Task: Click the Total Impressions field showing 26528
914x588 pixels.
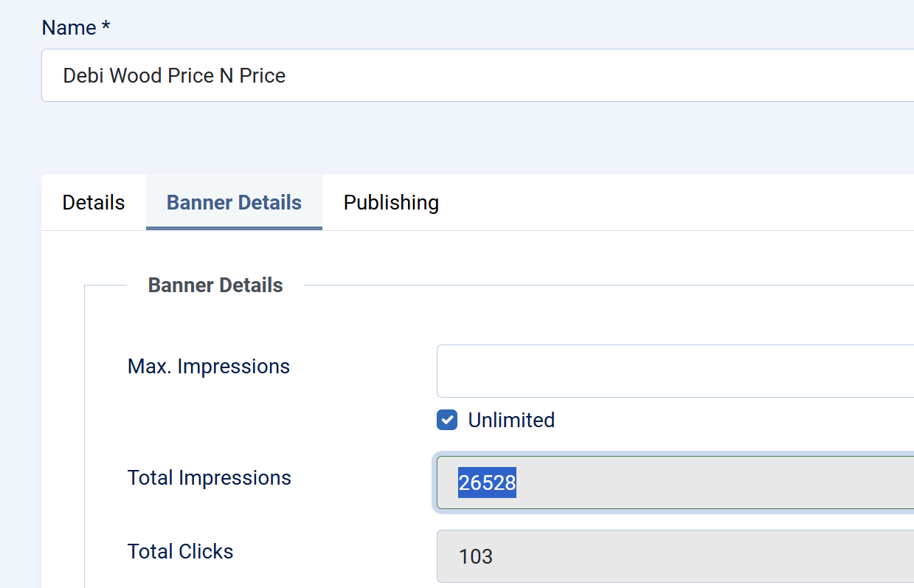Action: coord(675,482)
